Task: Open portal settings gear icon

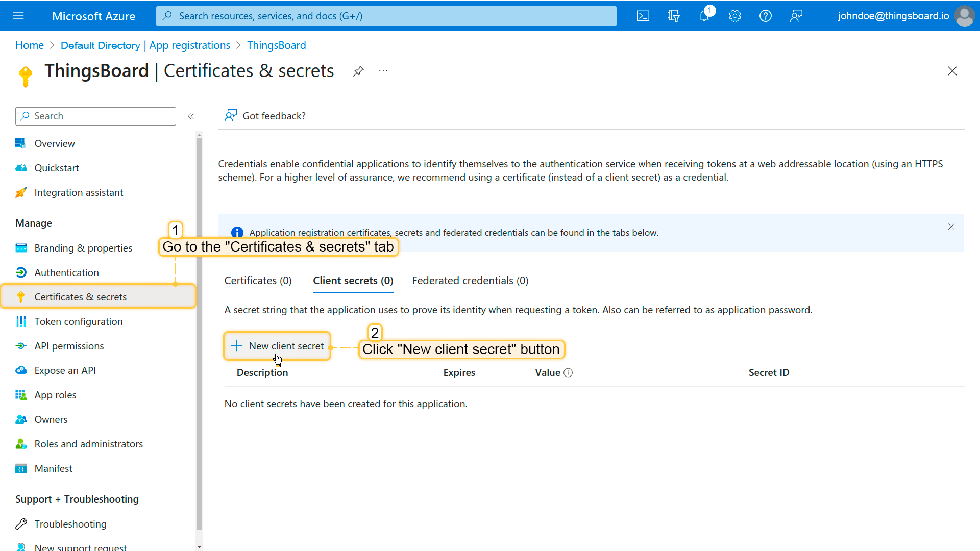Action: coord(735,16)
